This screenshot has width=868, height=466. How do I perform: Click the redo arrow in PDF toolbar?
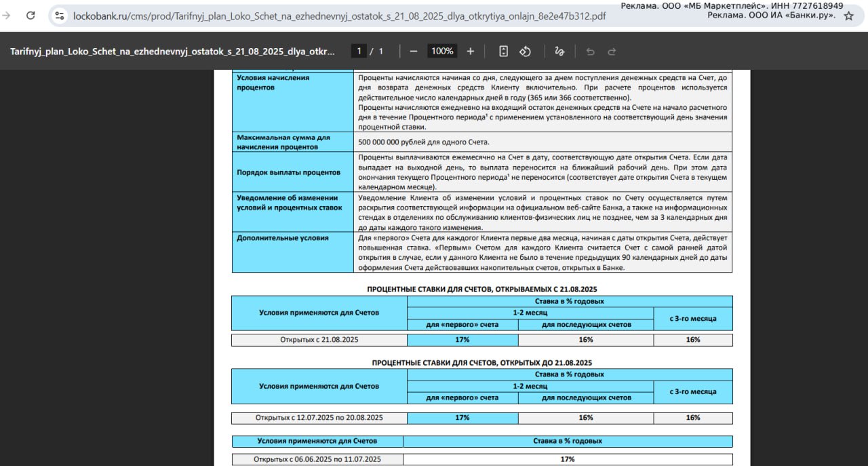pos(612,51)
